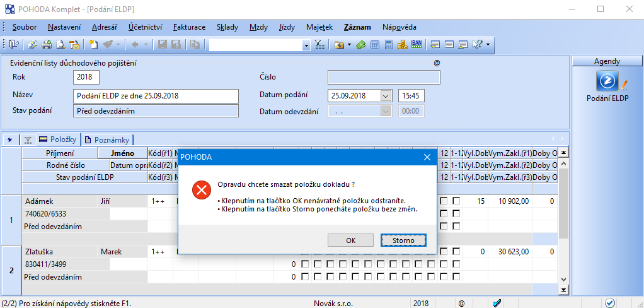This screenshot has height=308, width=644.
Task: Click the gold coins icon
Action: point(402,44)
